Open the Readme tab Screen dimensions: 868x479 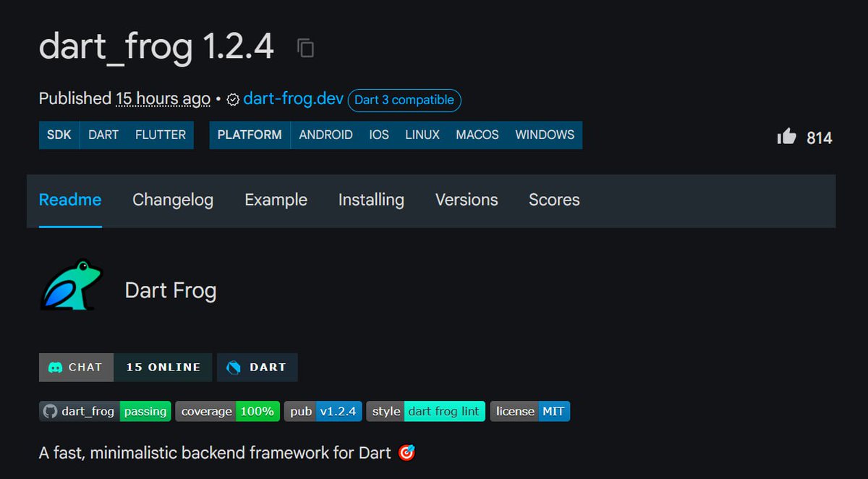point(70,200)
